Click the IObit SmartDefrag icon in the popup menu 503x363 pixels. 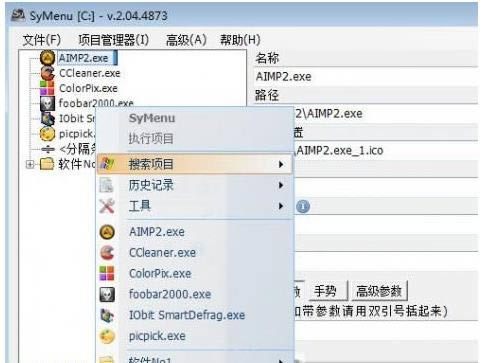tap(107, 315)
